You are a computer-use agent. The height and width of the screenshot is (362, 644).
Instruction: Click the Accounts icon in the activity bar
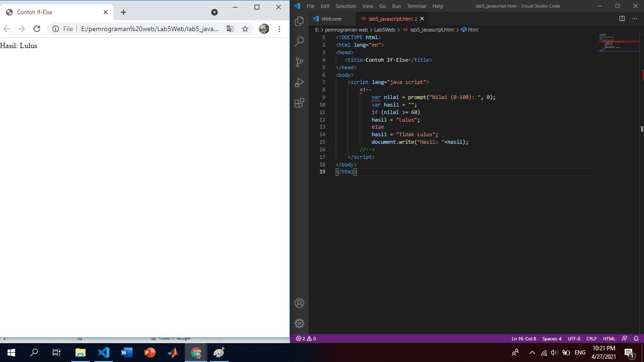[x=299, y=303]
